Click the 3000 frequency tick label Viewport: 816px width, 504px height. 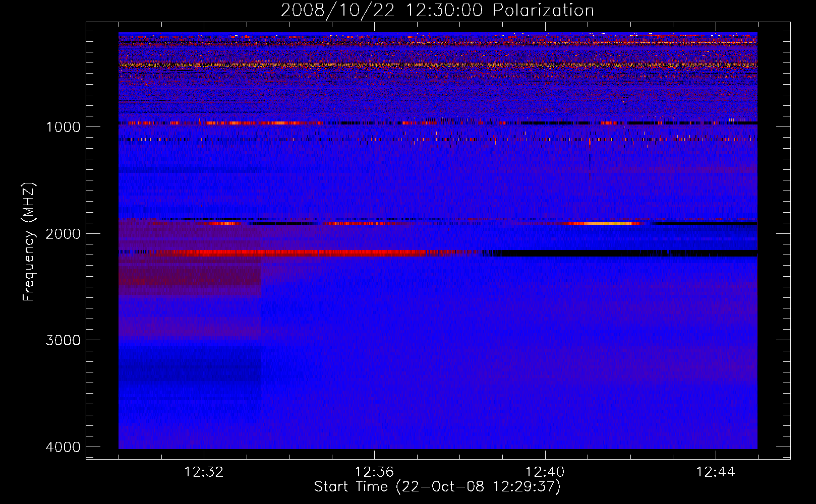pyautogui.click(x=63, y=340)
